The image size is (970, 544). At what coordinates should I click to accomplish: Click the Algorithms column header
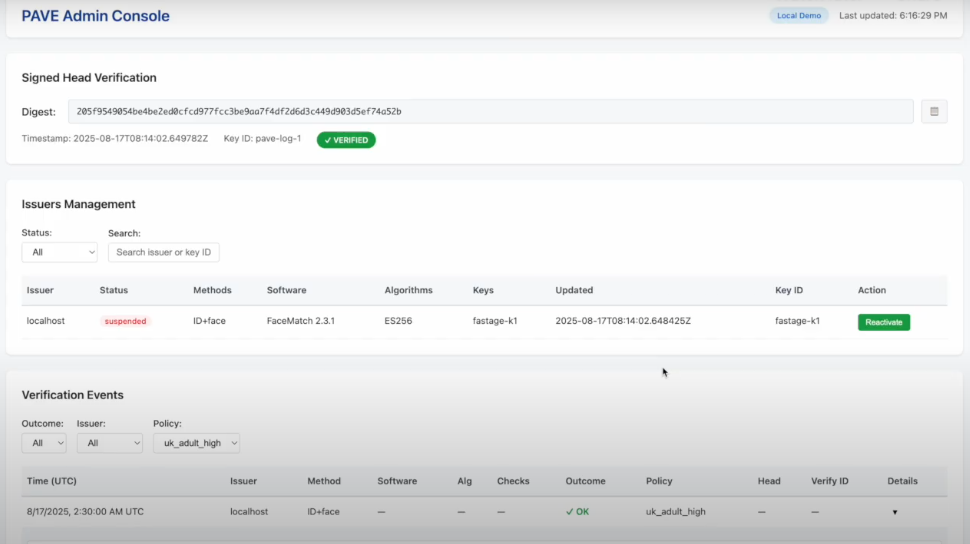point(408,290)
